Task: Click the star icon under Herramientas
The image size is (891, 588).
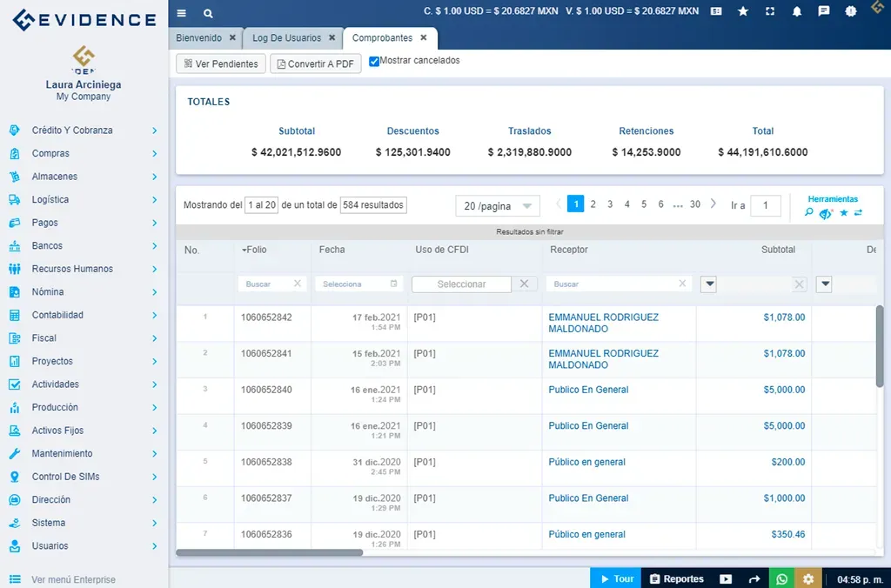Action: (844, 212)
